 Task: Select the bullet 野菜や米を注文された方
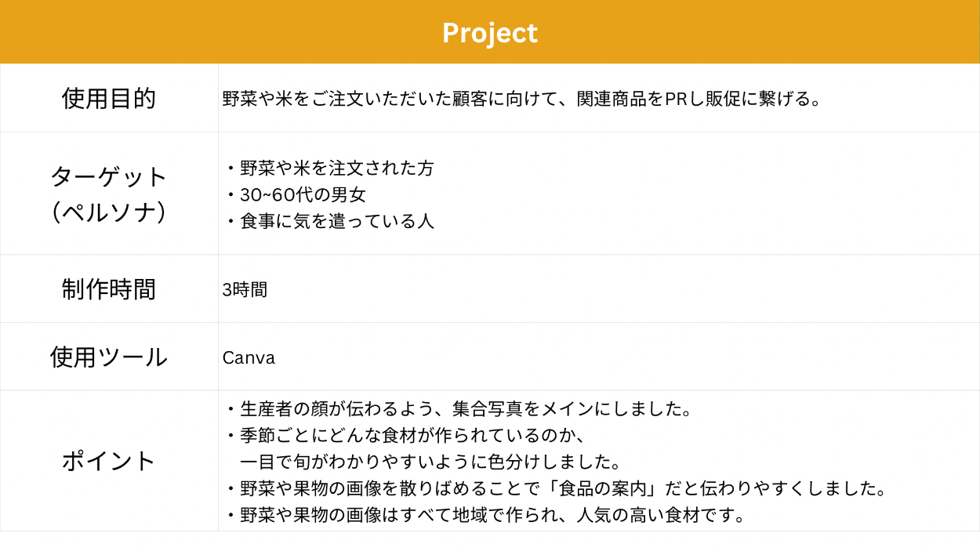point(336,169)
